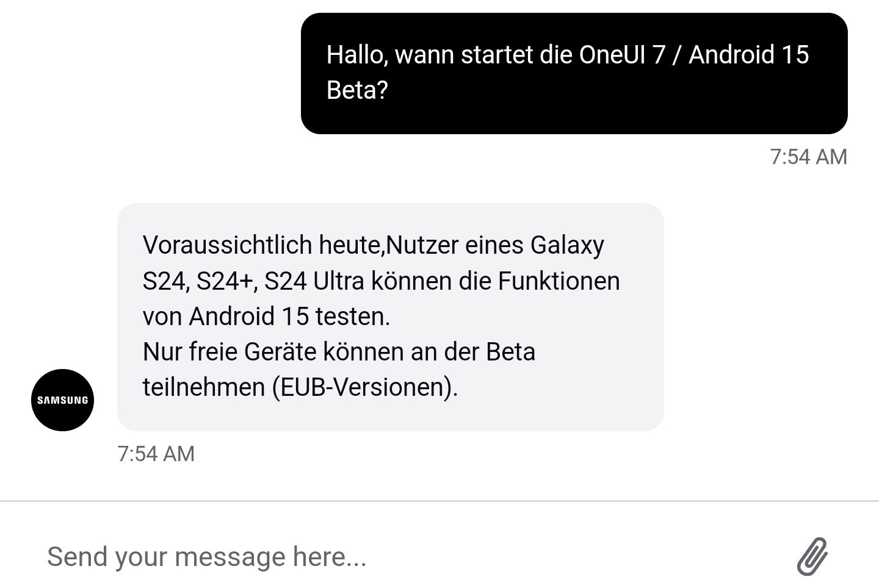Click the word 'Galaxy' in the reply
879x588 pixels.
567,245
